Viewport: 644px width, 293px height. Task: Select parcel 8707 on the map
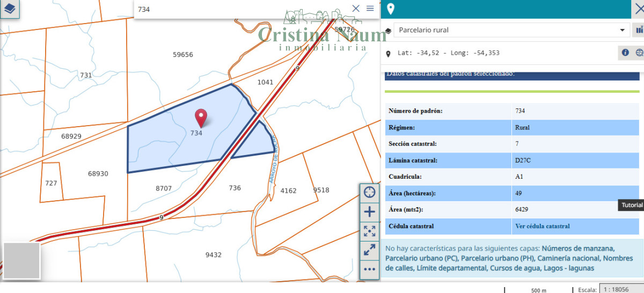click(x=164, y=188)
